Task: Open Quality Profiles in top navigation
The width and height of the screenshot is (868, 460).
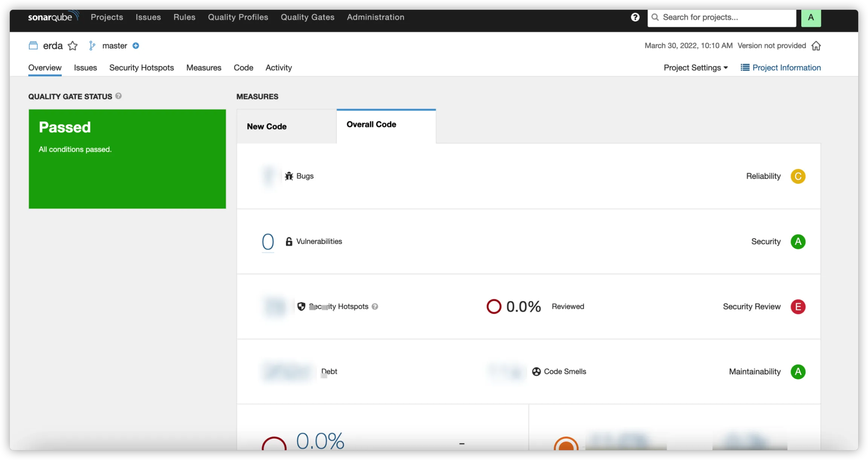Action: (238, 17)
